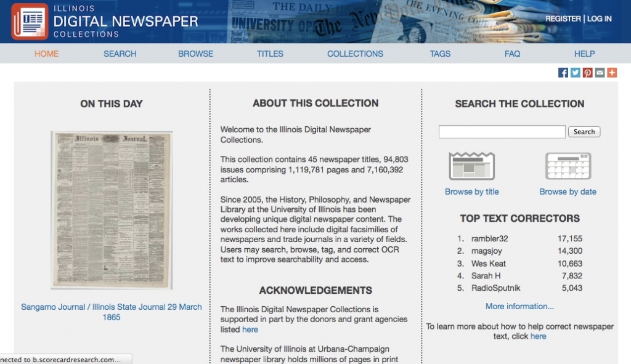This screenshot has width=631, height=364.
Task: Switch to the SEARCH menu item
Action: [120, 54]
